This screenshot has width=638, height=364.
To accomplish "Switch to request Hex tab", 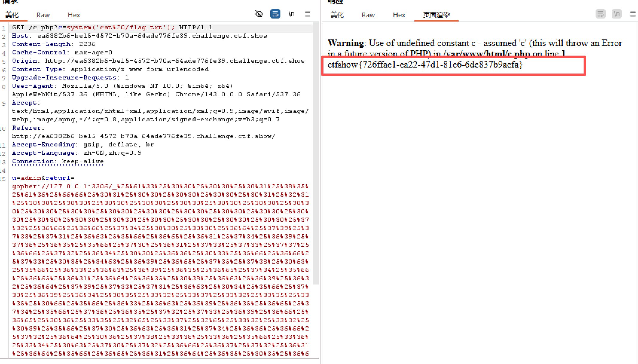I will 74,15.
